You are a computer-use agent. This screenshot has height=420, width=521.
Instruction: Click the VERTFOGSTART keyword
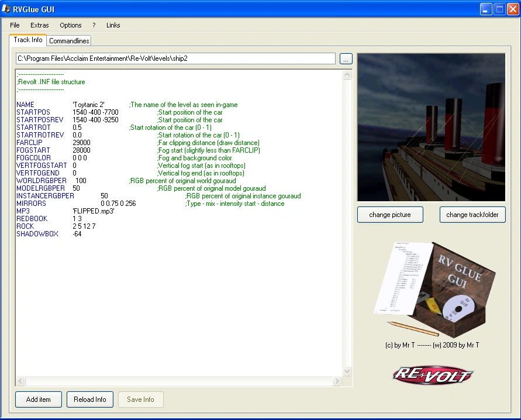pos(42,166)
